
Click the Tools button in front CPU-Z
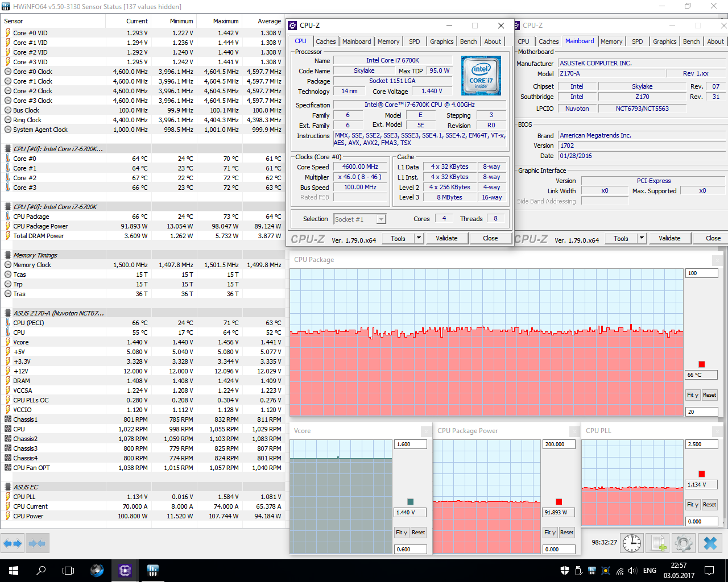[398, 238]
